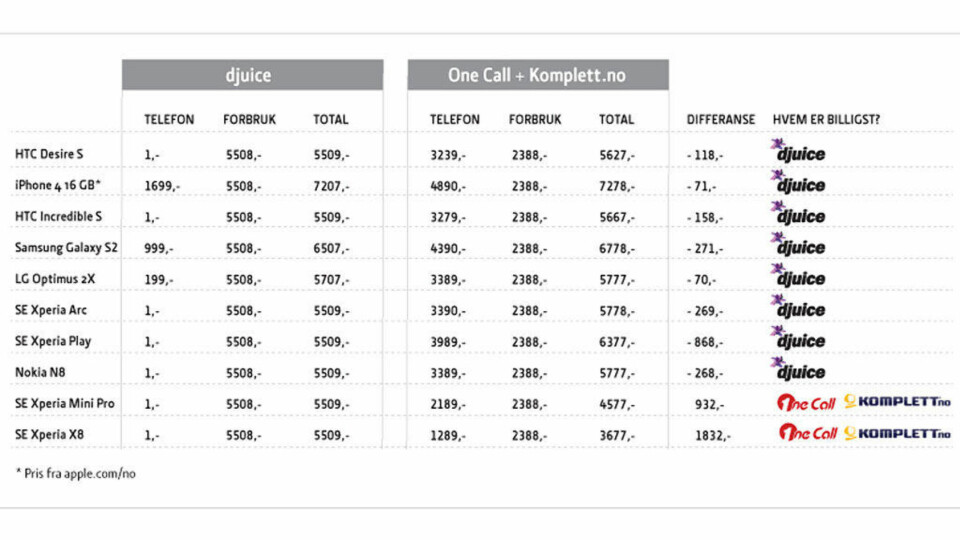Click the LG Optimus 2X row label
This screenshot has width=960, height=540.
(55, 279)
